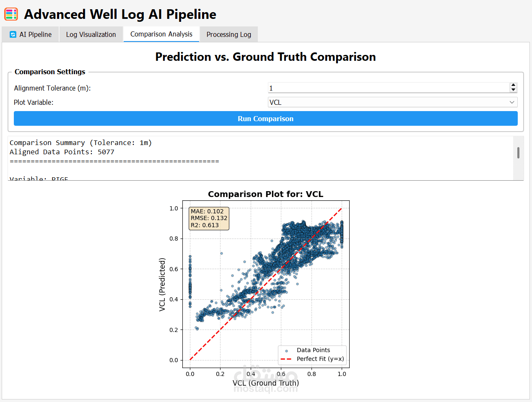The image size is (532, 402).
Task: Click the 'Prediction vs. Ground Truth Comparison' heading
Action: pyautogui.click(x=265, y=57)
